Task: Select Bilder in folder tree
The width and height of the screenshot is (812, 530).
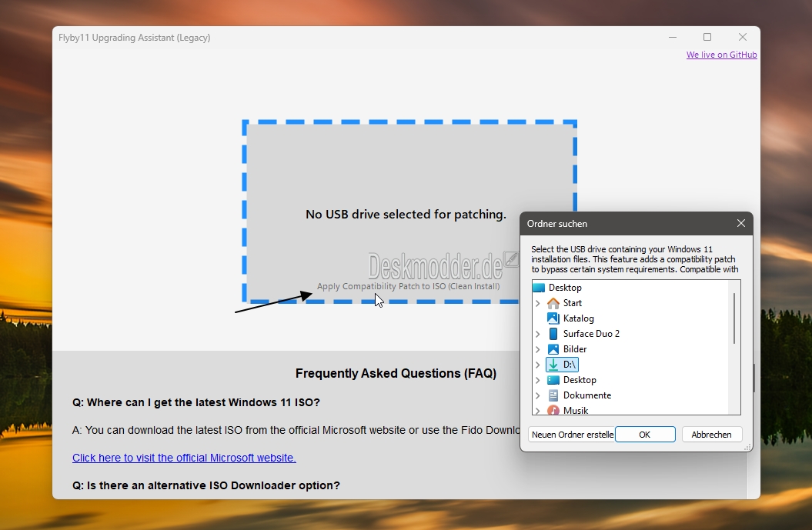Action: (575, 349)
